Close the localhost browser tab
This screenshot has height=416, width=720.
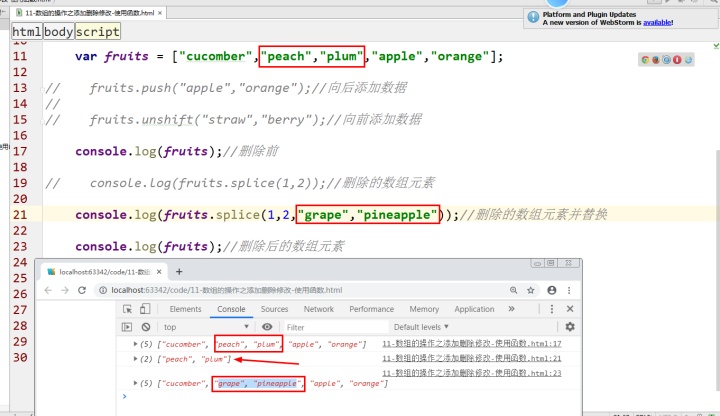tap(159, 272)
